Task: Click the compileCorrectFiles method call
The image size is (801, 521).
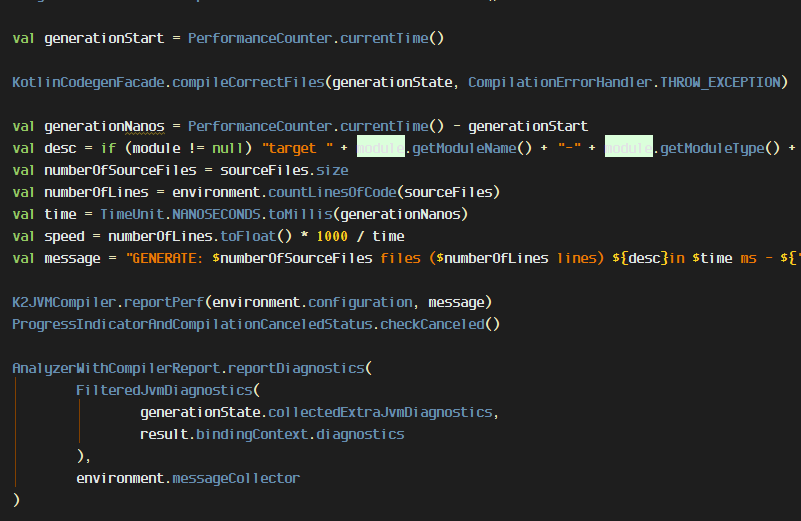Action: (x=248, y=82)
